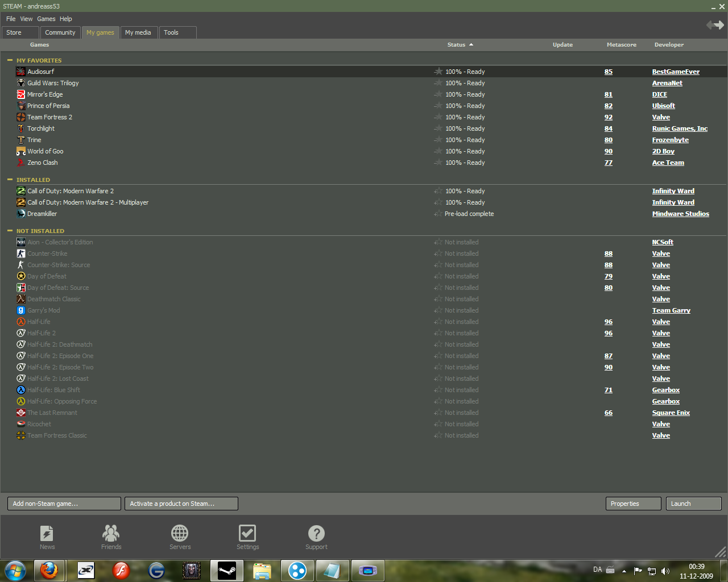728x582 pixels.
Task: Click The Last Remnant game icon
Action: pyautogui.click(x=21, y=413)
